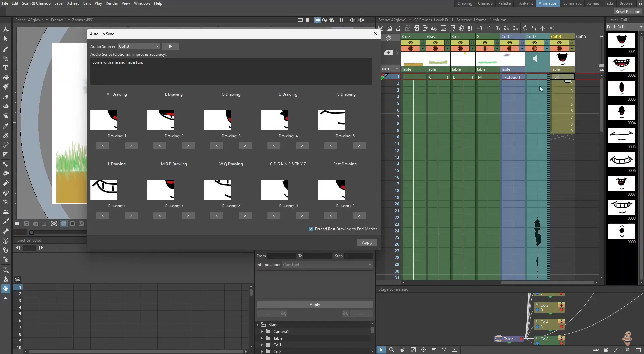
Task: Select mouth drawing thumbnail 0006
Action: click(621, 160)
